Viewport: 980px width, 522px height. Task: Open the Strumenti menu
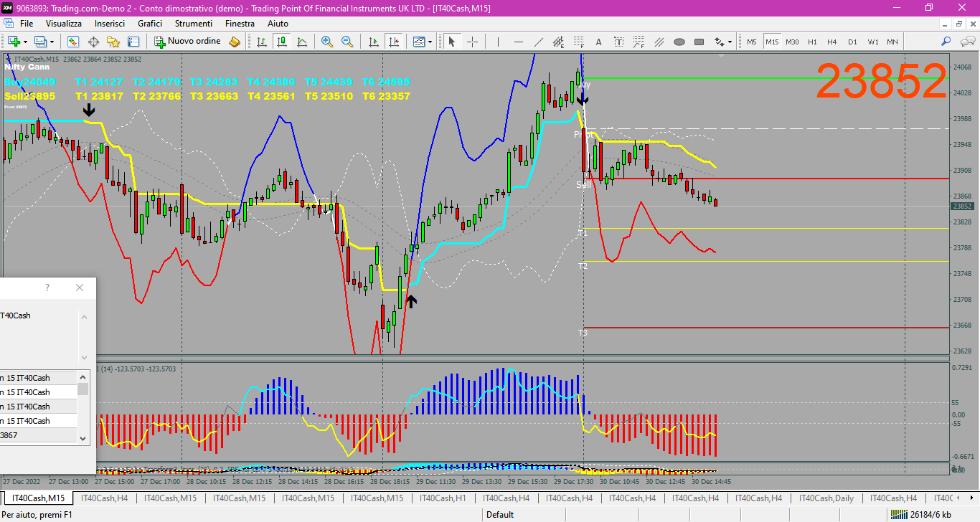coord(193,24)
